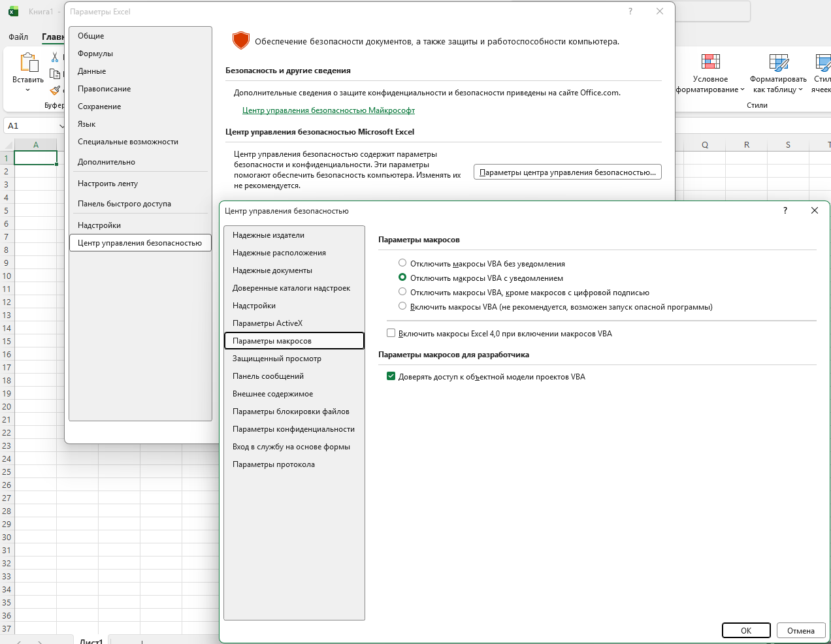The height and width of the screenshot is (644, 831).
Task: Open Панель сообщений section
Action: tap(294, 376)
